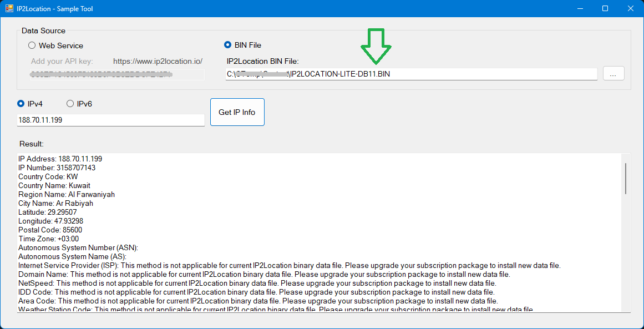
Task: Click the 'Longitude: 47.93298' line
Action: pos(51,221)
